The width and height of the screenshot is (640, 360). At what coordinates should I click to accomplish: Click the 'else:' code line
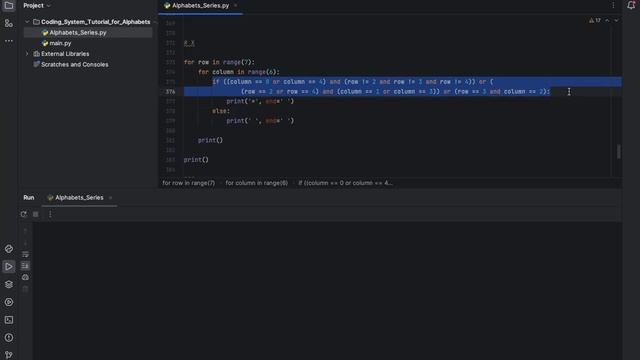click(221, 111)
